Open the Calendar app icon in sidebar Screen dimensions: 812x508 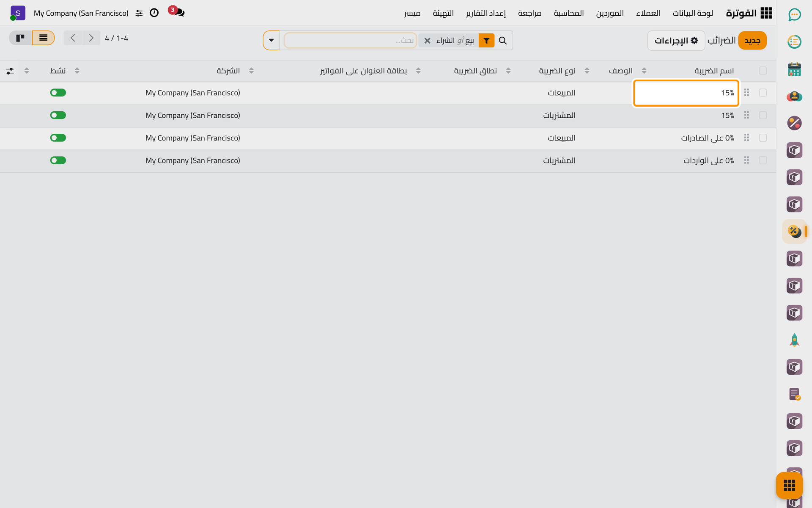tap(794, 69)
